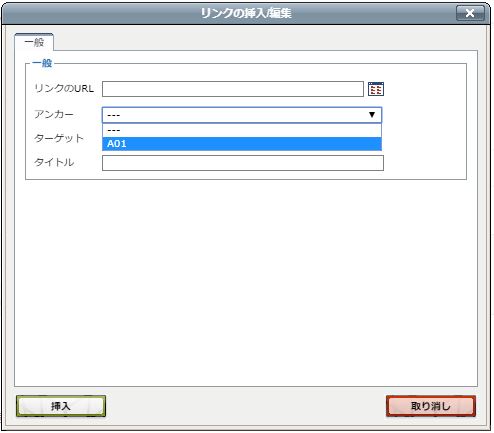Click the empty white panel below the fieldset
Image resolution: width=494 pixels, height=433 pixels.
point(246,283)
